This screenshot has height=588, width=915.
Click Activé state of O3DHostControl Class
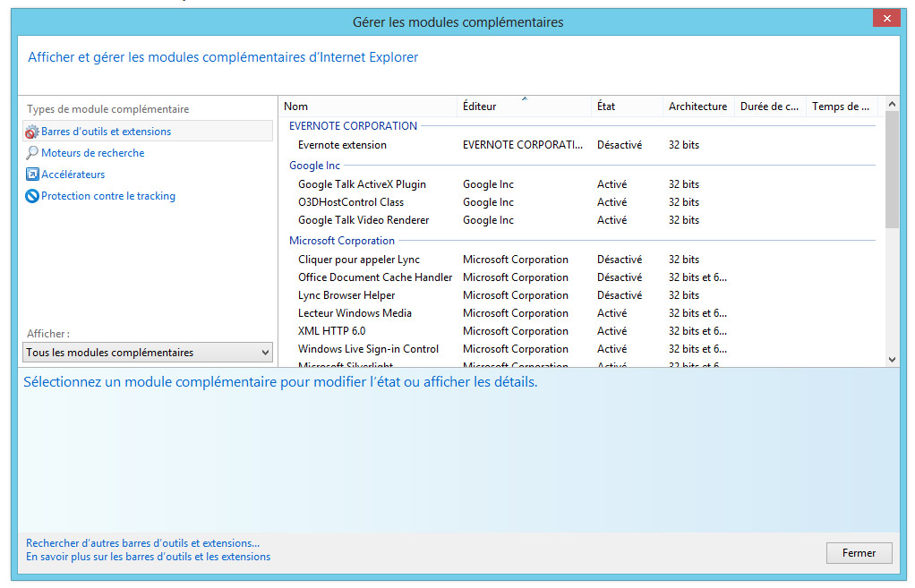[611, 202]
